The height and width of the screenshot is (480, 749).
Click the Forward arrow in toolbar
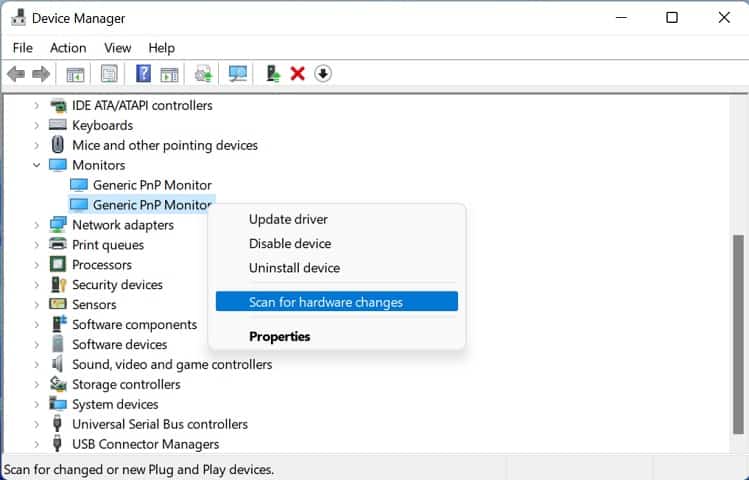click(x=41, y=74)
